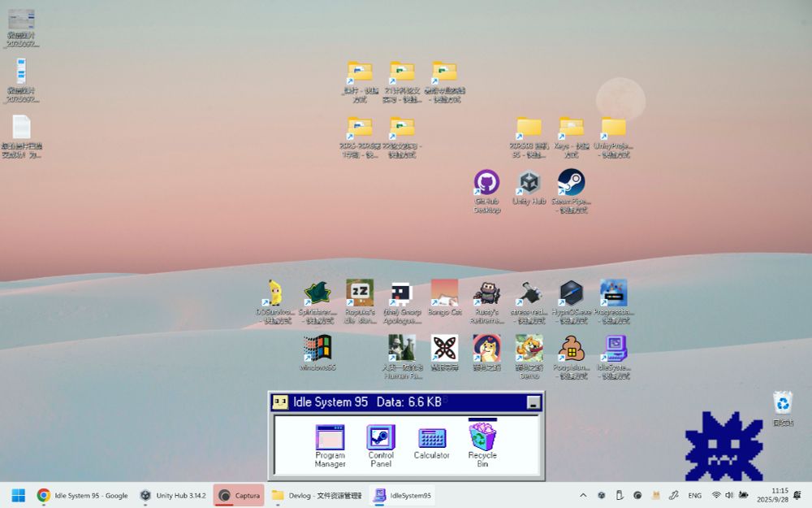The image size is (812, 508).
Task: Select the Steam Pipe desktop shortcut
Action: pos(571,191)
